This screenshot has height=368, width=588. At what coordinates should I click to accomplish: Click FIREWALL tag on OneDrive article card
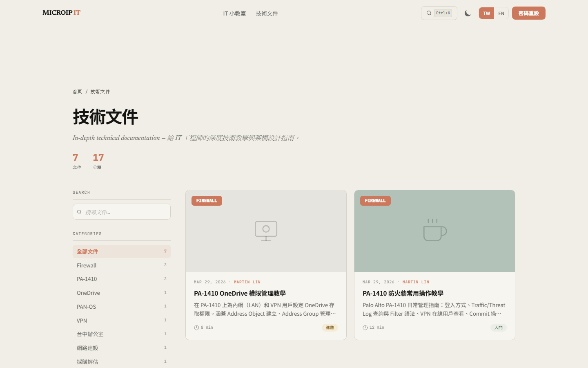(x=207, y=201)
